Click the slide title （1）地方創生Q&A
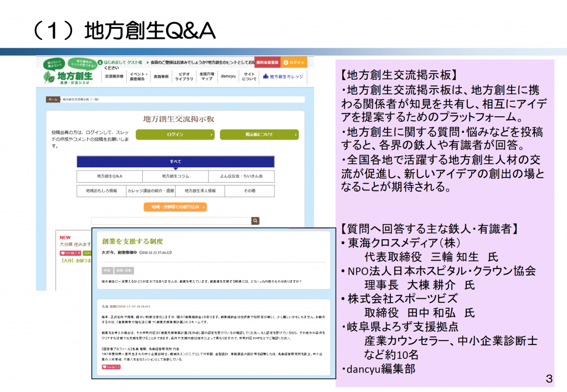The width and height of the screenshot is (567, 392). pyautogui.click(x=125, y=30)
